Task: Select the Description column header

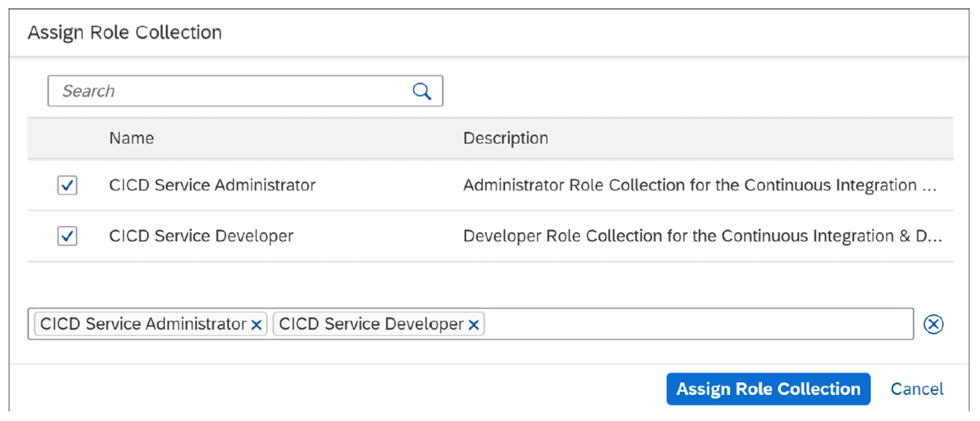Action: tap(506, 138)
